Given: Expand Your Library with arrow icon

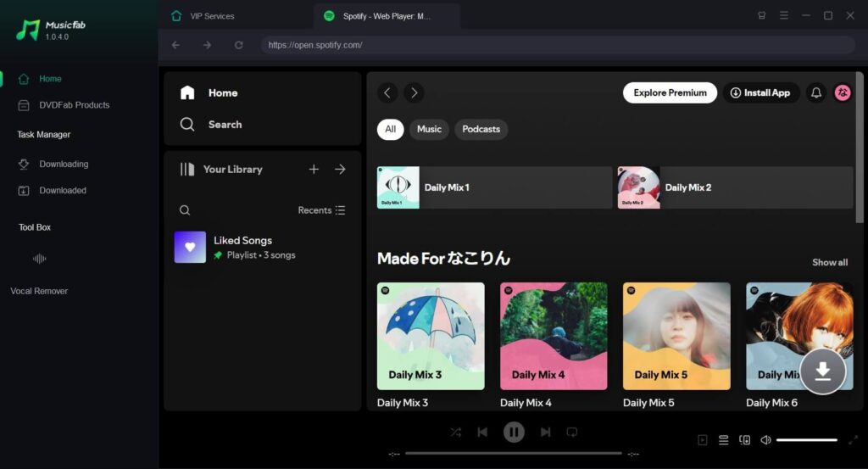Looking at the screenshot, I should (340, 169).
